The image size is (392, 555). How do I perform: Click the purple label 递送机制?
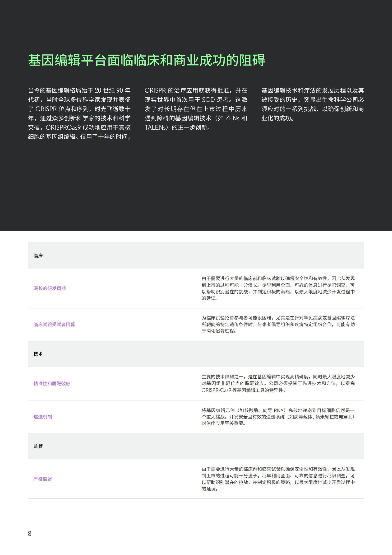(42, 417)
